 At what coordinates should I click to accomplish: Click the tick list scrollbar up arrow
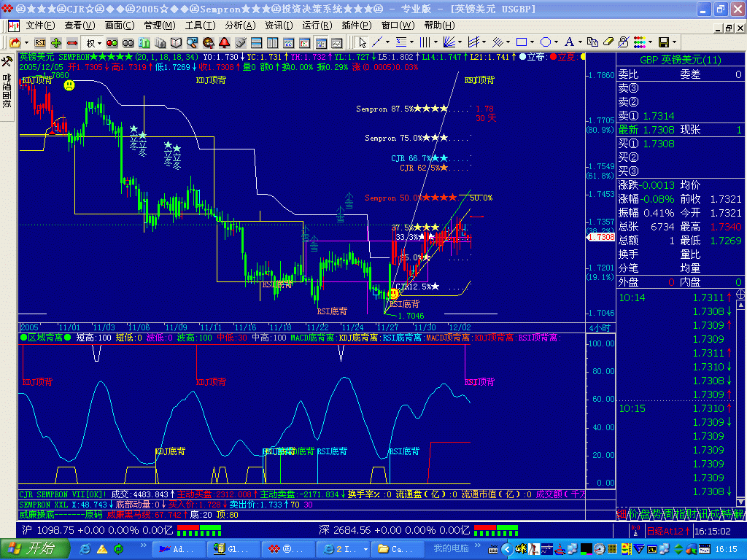coord(741,304)
